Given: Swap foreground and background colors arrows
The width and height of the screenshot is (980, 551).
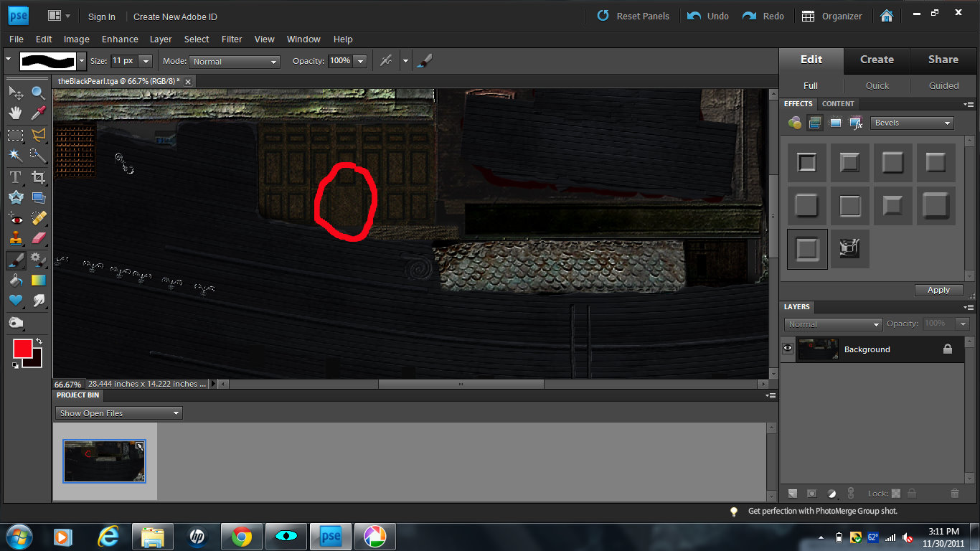Looking at the screenshot, I should coord(39,341).
